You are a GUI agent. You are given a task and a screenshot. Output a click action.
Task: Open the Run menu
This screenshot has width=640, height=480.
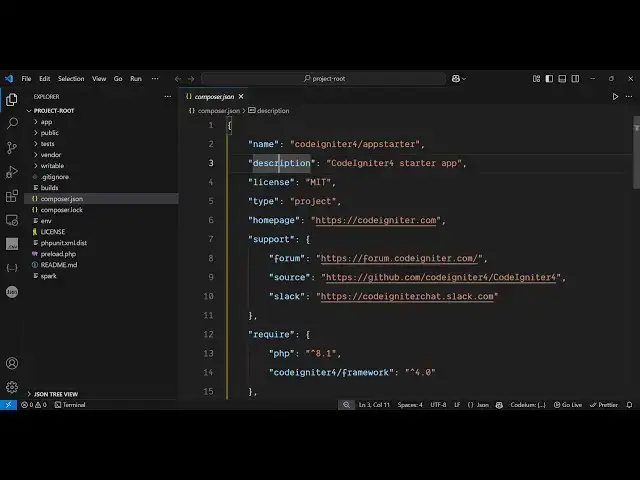(136, 78)
